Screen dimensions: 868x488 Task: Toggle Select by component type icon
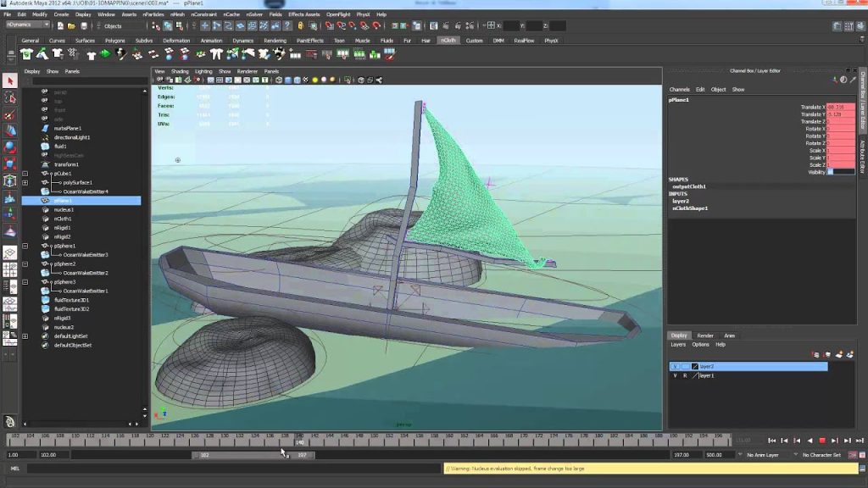[x=180, y=26]
